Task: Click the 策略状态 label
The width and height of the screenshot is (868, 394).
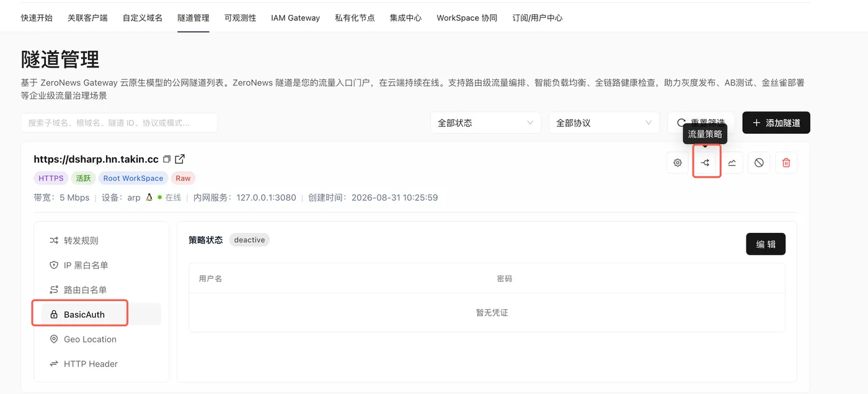Action: (x=205, y=240)
